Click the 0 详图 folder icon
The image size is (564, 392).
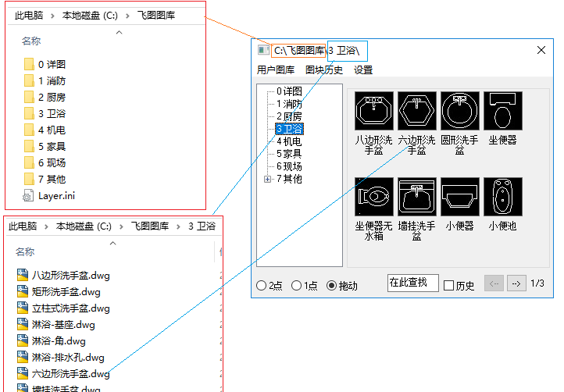click(x=29, y=64)
